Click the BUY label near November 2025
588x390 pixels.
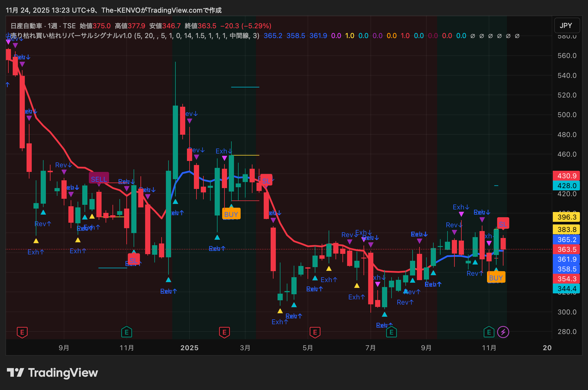[496, 278]
